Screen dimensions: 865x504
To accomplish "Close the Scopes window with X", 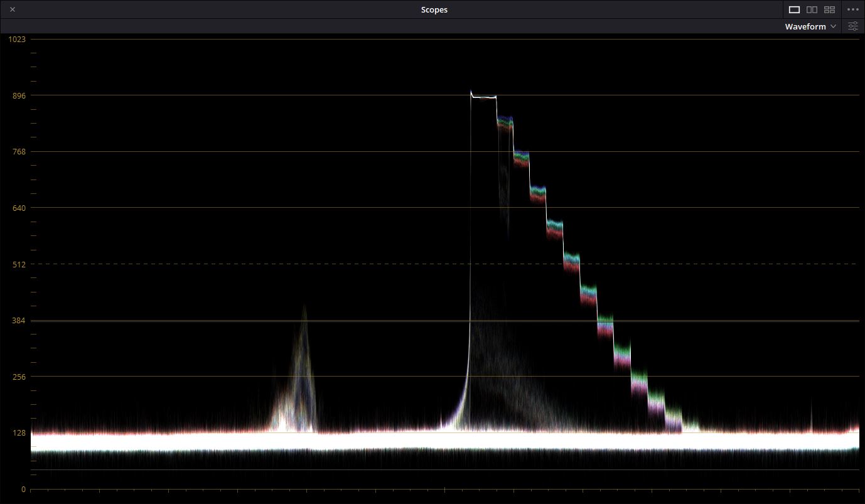I will pyautogui.click(x=13, y=9).
